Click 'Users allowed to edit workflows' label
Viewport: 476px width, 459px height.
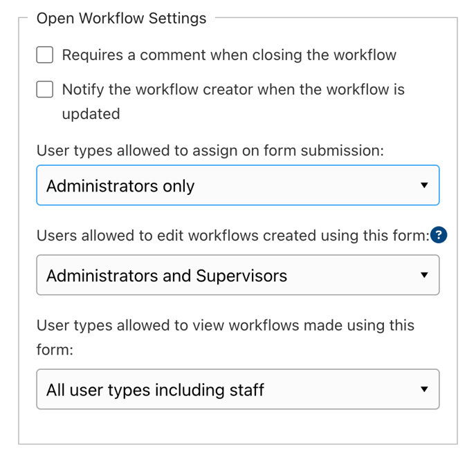[232, 236]
